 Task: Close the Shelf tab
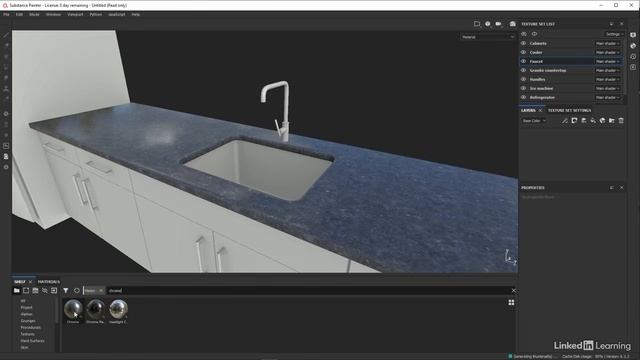point(30,282)
